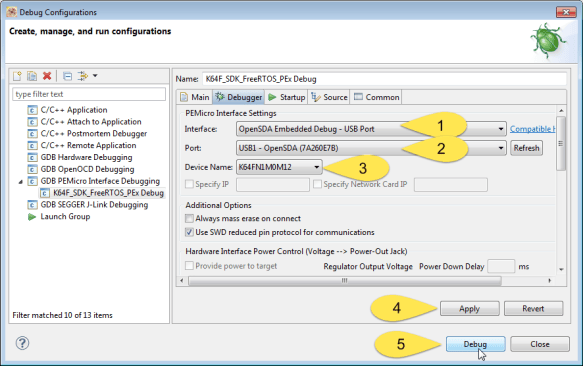Click the GDB Hardware Debugging icon

[32, 157]
